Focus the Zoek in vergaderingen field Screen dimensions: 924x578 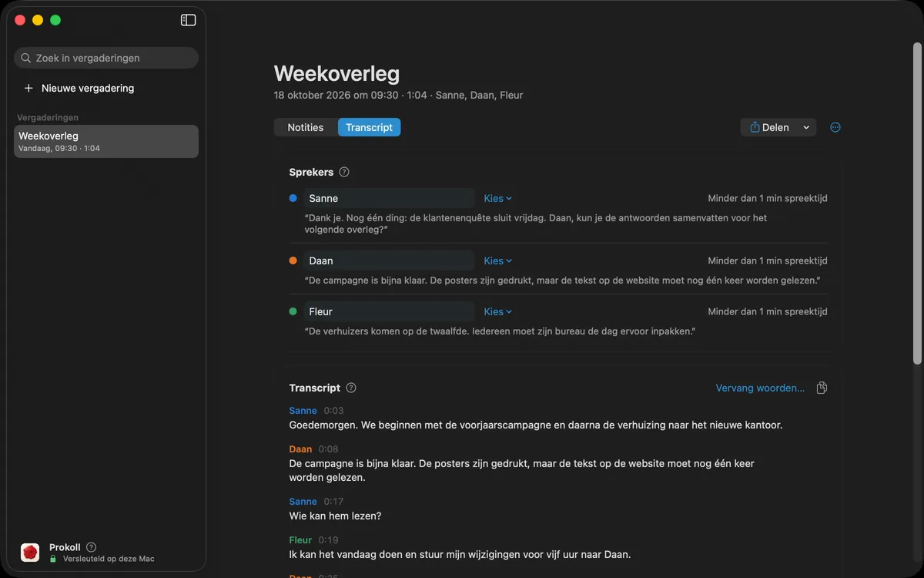pos(106,58)
